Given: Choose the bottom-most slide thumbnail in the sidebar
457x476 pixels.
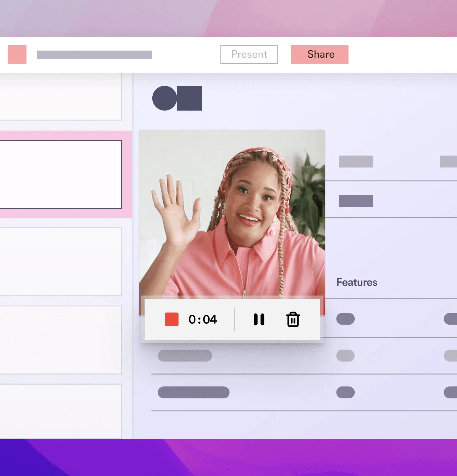Looking at the screenshot, I should click(61, 411).
